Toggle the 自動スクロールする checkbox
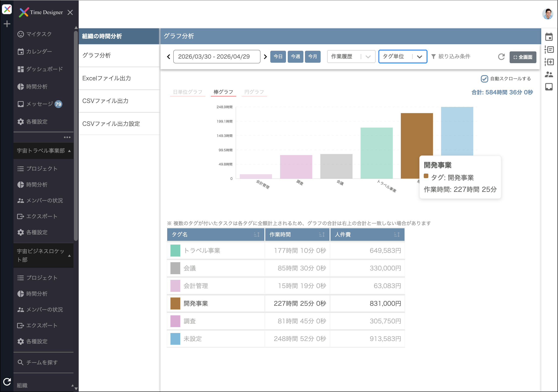 tap(484, 79)
